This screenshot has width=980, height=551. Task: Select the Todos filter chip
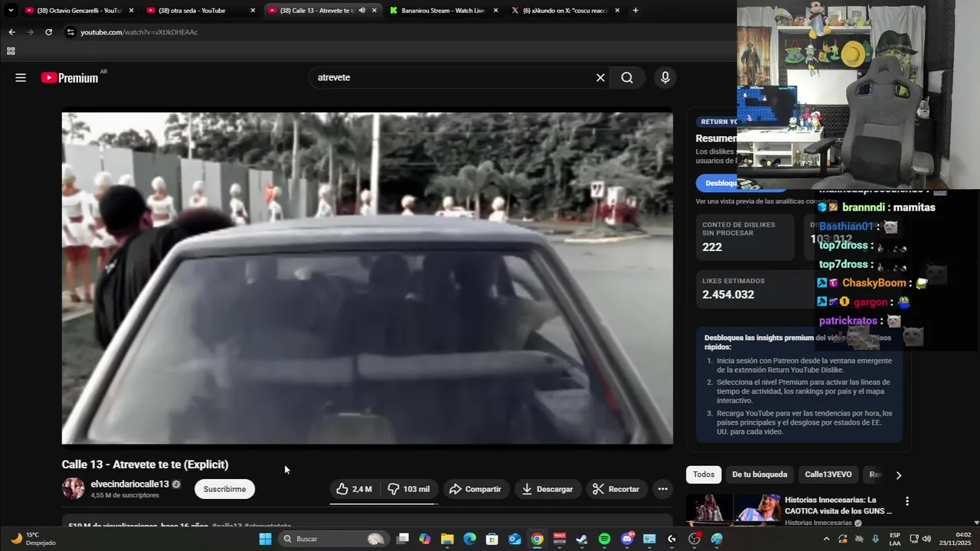pyautogui.click(x=704, y=474)
